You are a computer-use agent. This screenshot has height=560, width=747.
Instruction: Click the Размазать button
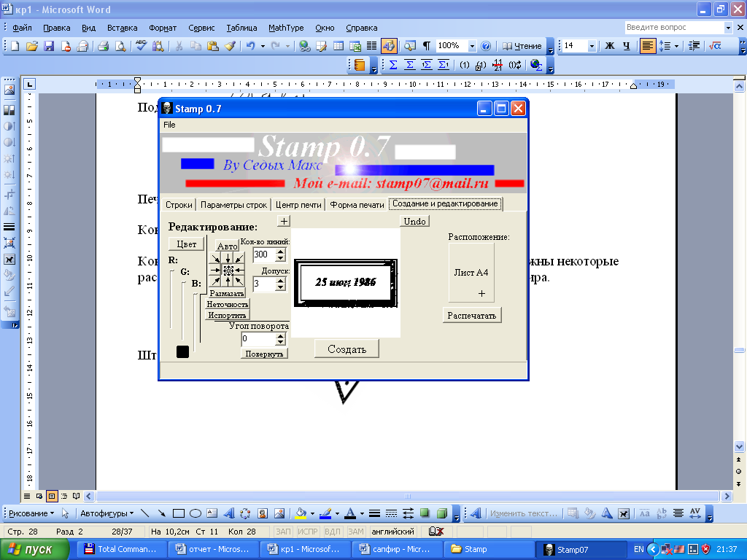226,293
